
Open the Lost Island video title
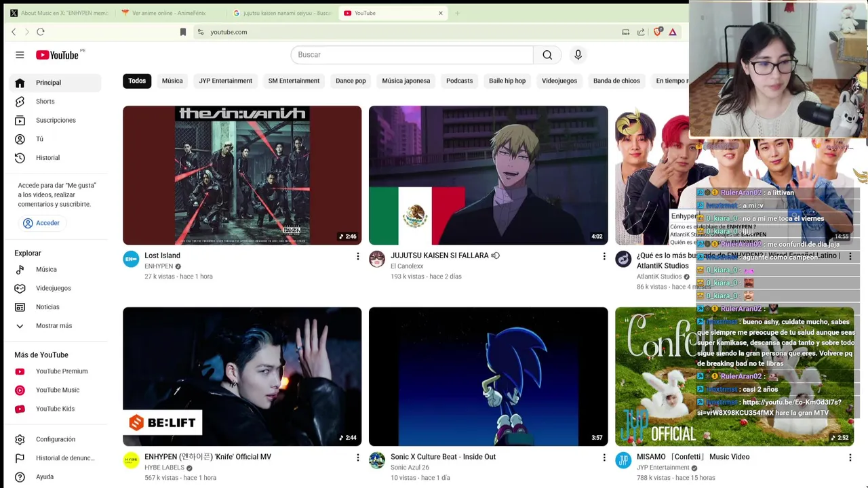(x=162, y=256)
